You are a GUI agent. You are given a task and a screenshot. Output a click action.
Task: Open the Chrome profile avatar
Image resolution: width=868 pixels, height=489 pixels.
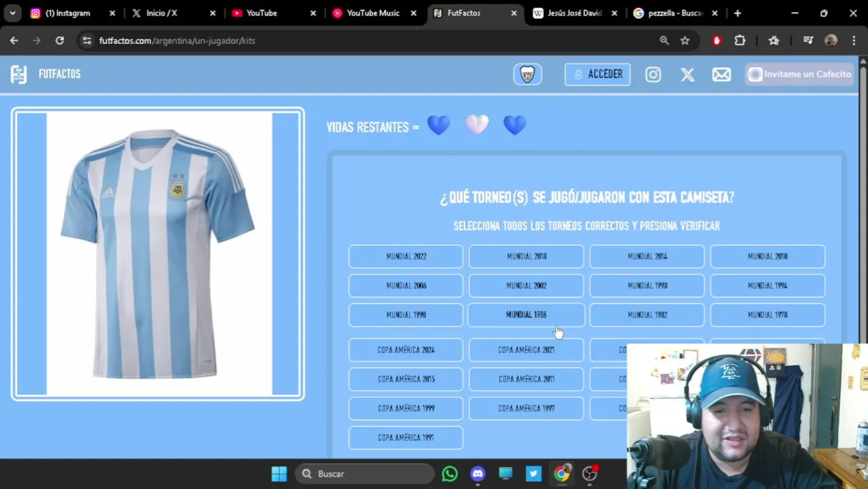[x=831, y=41]
